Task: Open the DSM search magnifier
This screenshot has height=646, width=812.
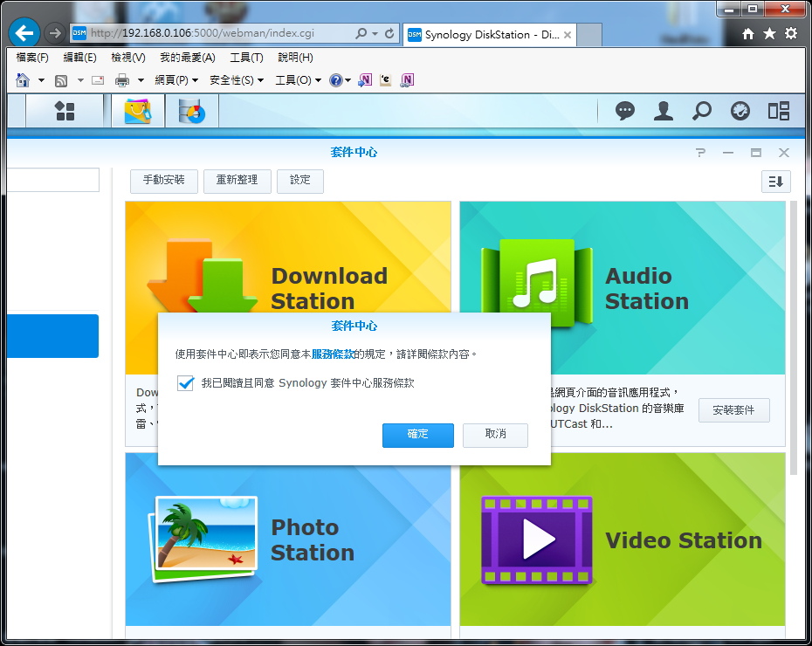Action: (x=702, y=111)
